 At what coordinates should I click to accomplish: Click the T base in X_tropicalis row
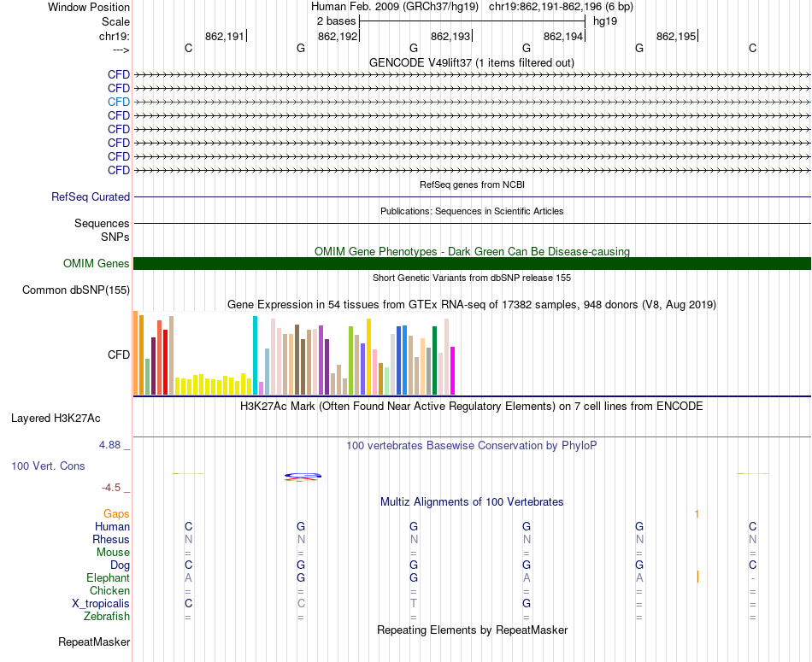click(x=413, y=604)
